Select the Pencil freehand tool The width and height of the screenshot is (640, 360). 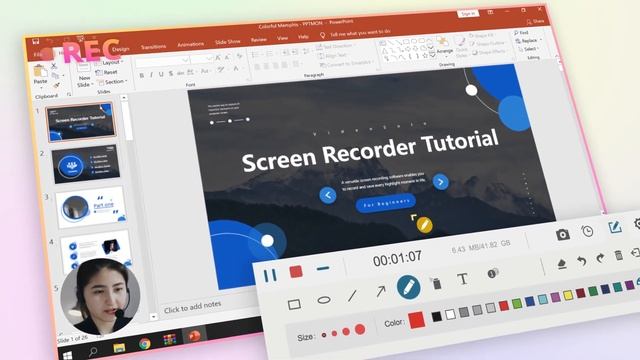[x=409, y=287]
